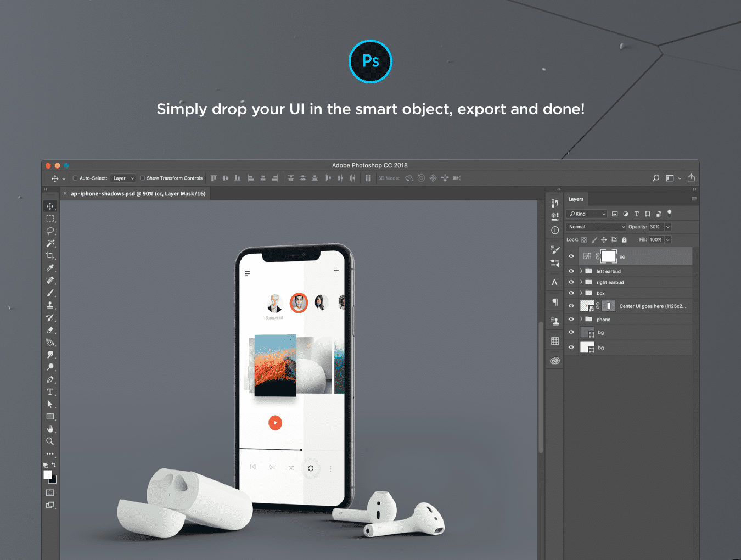Open the blend mode Normal dropdown
Viewport: 741px width, 560px height.
596,227
